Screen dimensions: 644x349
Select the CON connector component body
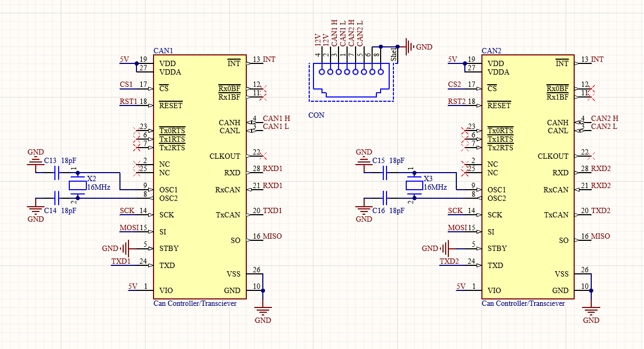[351, 82]
